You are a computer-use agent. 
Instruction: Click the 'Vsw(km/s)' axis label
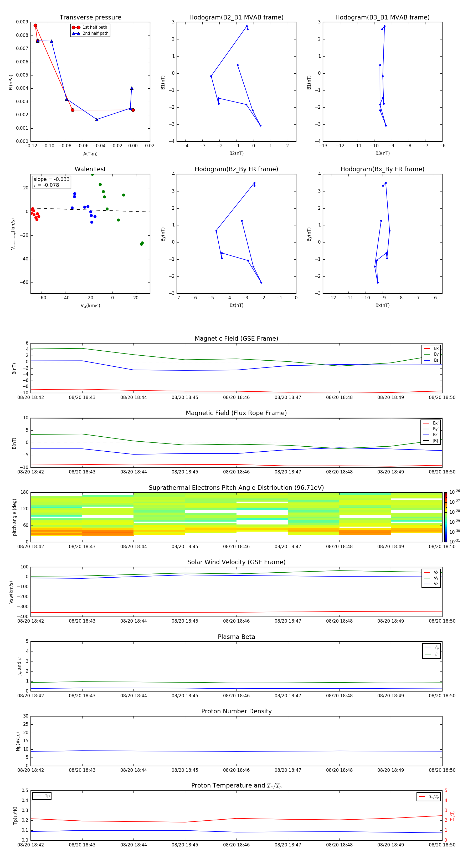pyautogui.click(x=11, y=592)
